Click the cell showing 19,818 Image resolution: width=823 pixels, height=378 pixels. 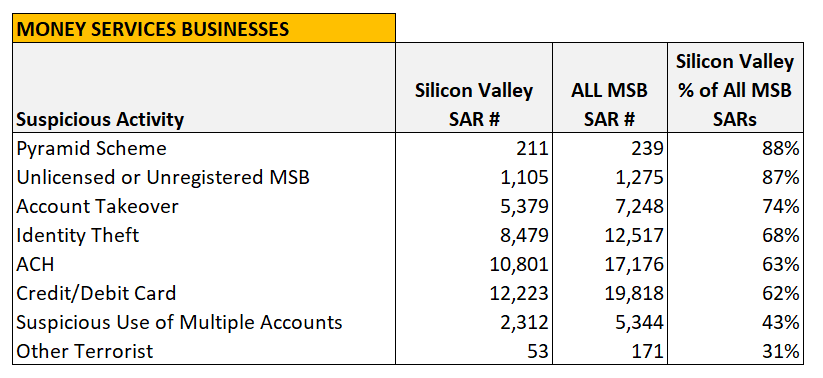[x=610, y=293]
